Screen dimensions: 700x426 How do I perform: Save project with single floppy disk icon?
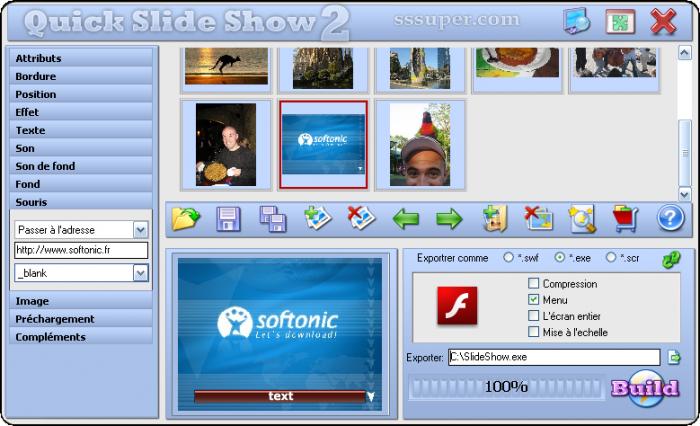228,219
